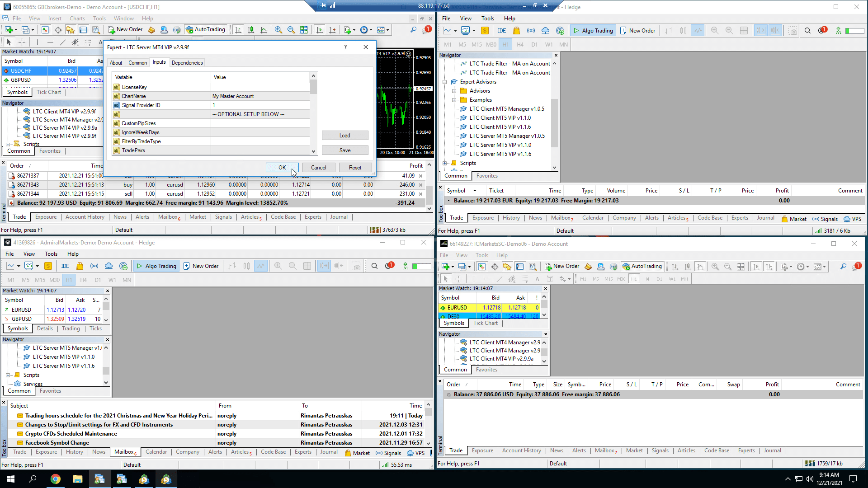This screenshot has height=488, width=868.
Task: Click zoom out icon in GBEbrokers toolbar
Action: (291, 30)
